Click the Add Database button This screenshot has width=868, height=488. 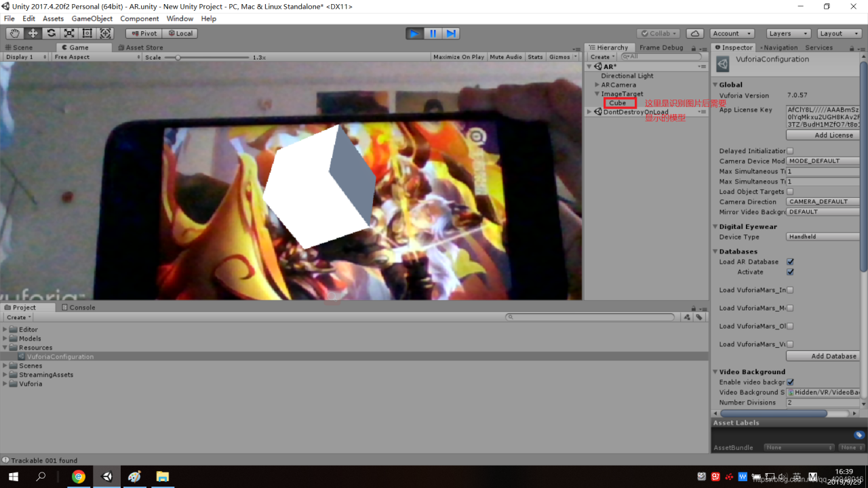(x=823, y=356)
